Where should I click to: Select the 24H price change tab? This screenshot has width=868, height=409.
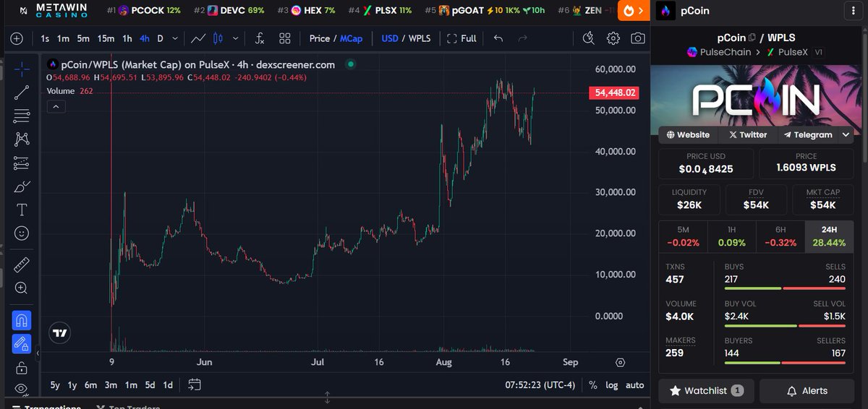pos(829,236)
